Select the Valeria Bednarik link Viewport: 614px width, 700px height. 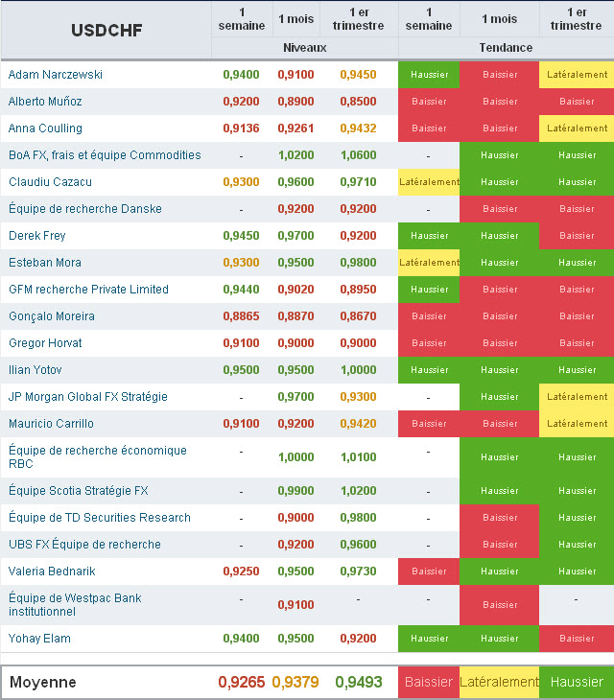point(52,571)
